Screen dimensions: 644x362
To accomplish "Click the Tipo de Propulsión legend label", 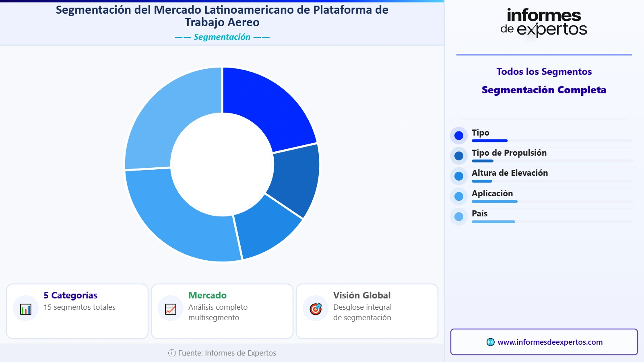I will coord(509,153).
